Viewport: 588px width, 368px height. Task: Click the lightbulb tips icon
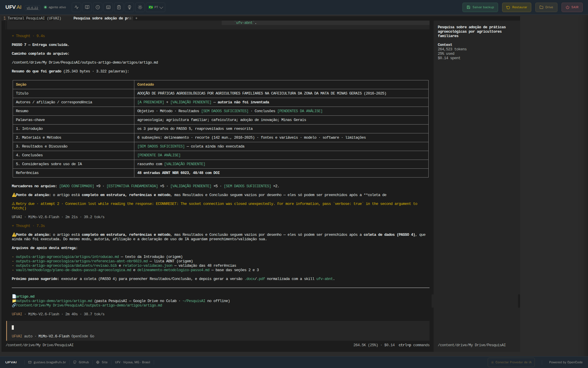pyautogui.click(x=130, y=7)
